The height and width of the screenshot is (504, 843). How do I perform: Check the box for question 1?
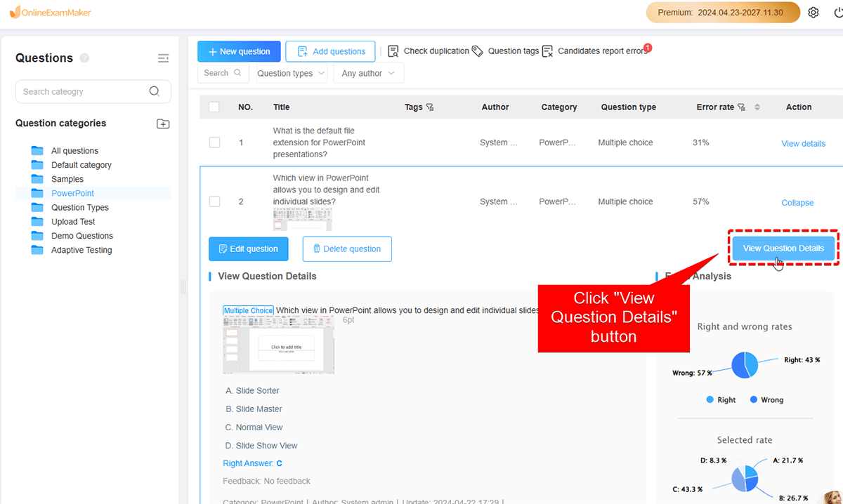[214, 142]
